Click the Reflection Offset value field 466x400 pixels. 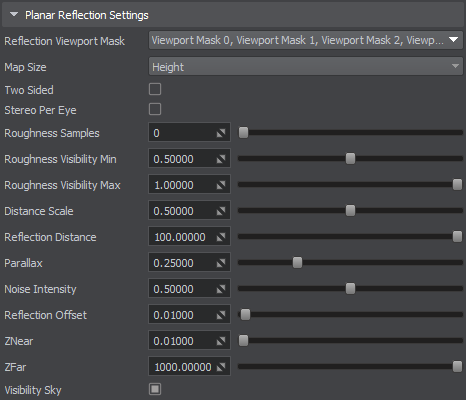[x=189, y=315]
